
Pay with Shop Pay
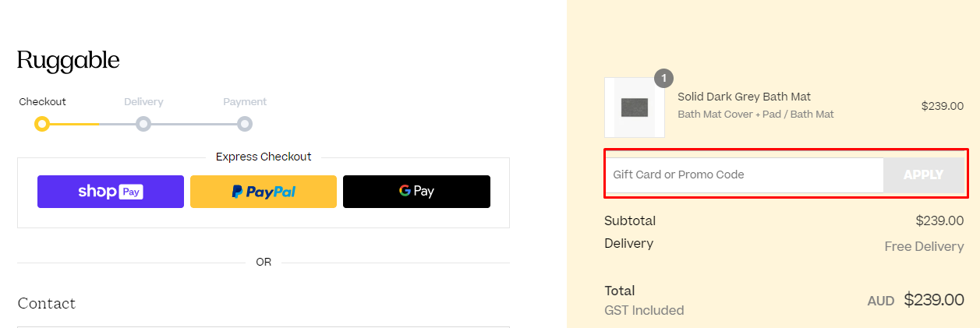pyautogui.click(x=111, y=192)
